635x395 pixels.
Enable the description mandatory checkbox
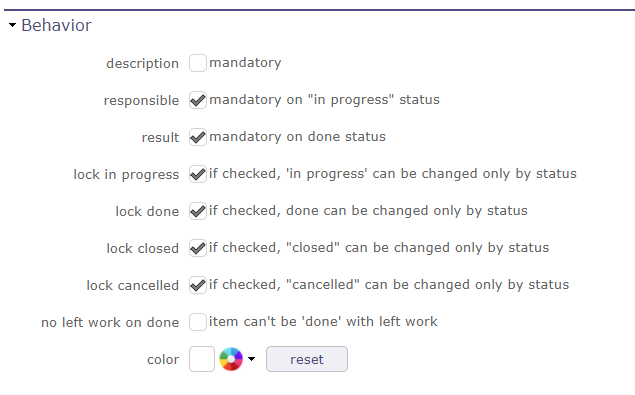point(198,63)
